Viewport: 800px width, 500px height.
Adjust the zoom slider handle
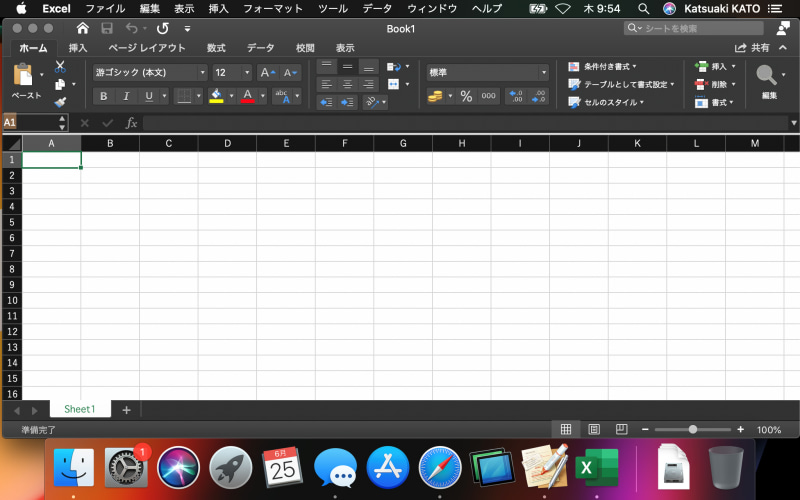pos(692,430)
